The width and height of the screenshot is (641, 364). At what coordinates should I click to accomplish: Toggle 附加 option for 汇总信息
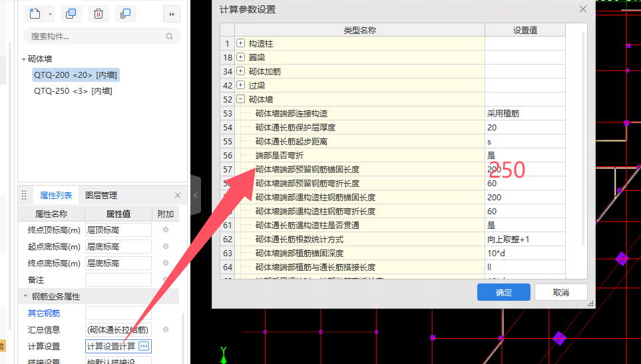point(166,329)
